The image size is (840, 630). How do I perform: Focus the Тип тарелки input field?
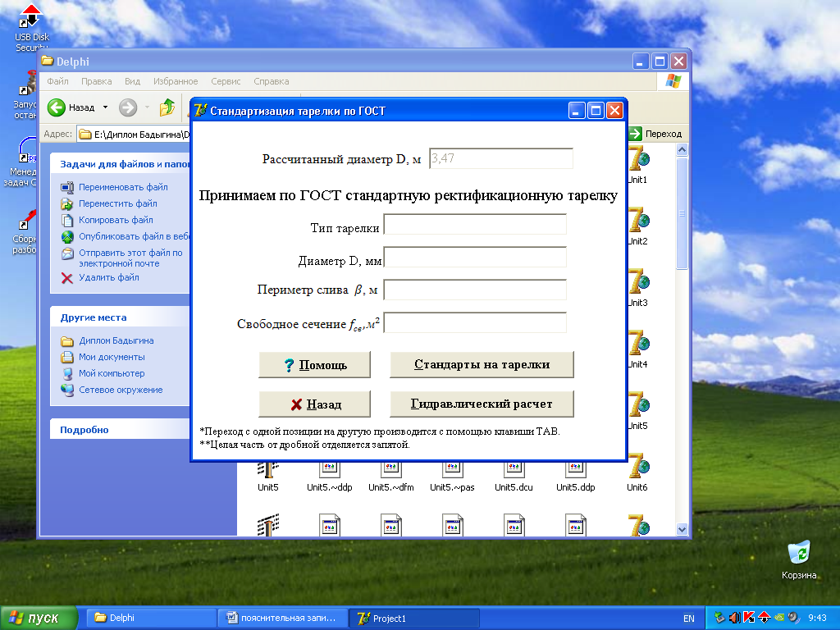[x=475, y=225]
